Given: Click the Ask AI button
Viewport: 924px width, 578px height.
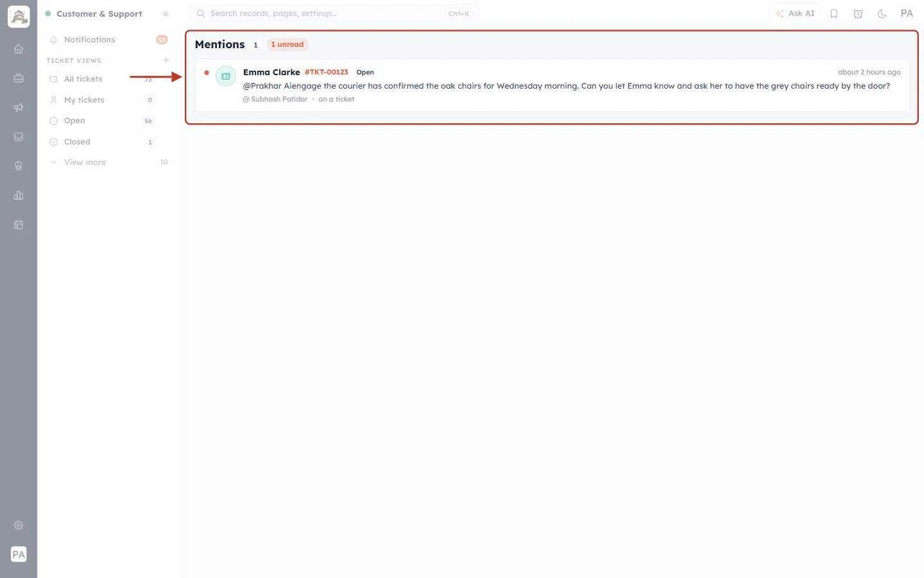Looking at the screenshot, I should coord(794,13).
